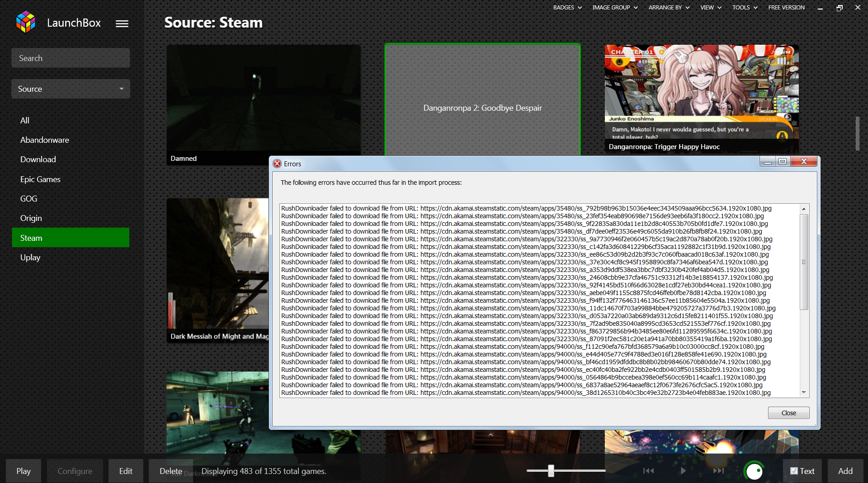Expand the IMAGE GROUP menu
This screenshot has height=483, width=868.
(615, 8)
